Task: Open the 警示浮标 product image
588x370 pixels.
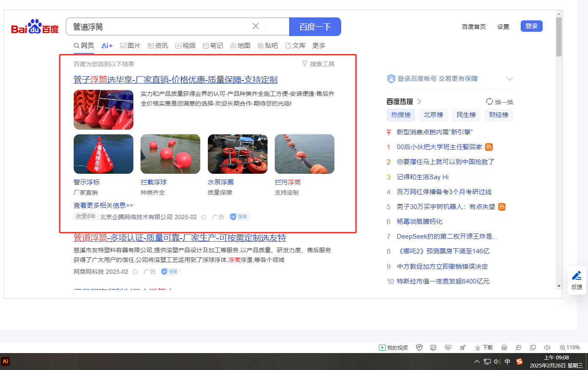Action: (103, 154)
